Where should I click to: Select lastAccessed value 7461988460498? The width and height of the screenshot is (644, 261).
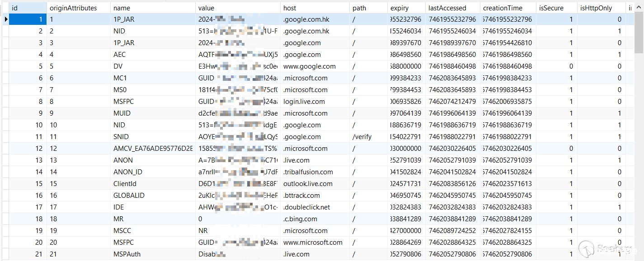pyautogui.click(x=452, y=66)
